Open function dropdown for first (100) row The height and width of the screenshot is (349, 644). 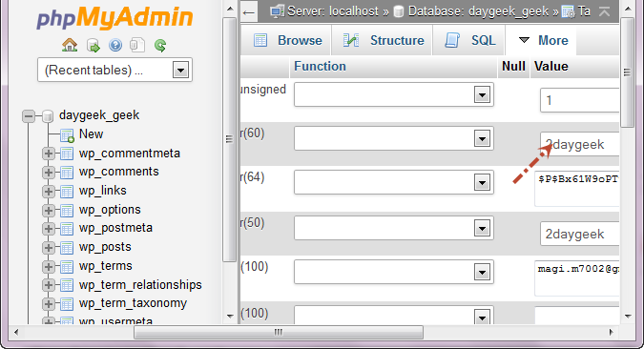[x=394, y=272]
